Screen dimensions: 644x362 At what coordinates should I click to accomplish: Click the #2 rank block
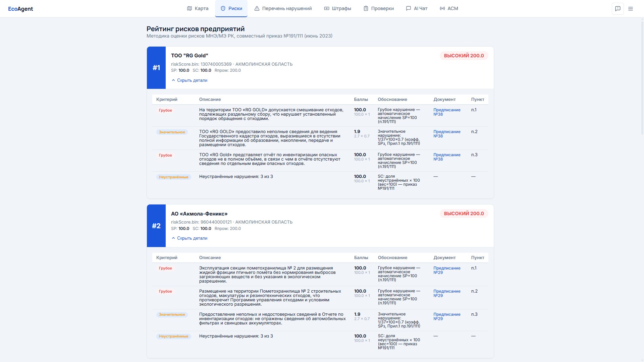point(156,226)
